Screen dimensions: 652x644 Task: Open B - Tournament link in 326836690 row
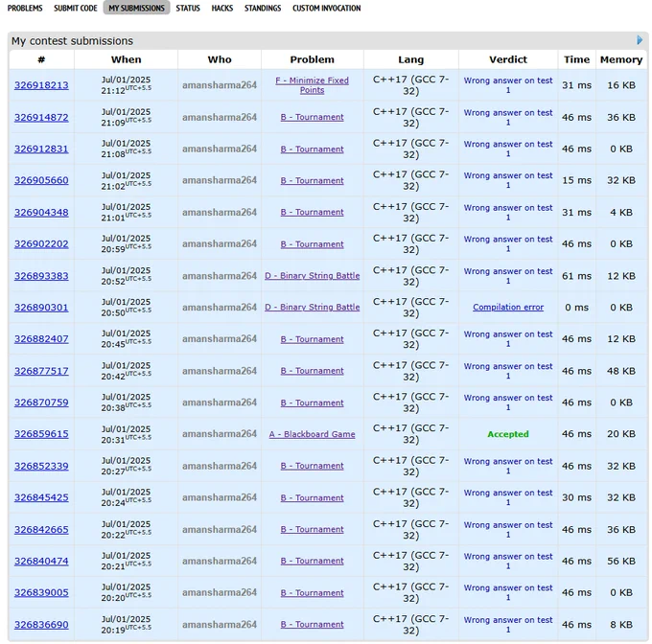[313, 625]
